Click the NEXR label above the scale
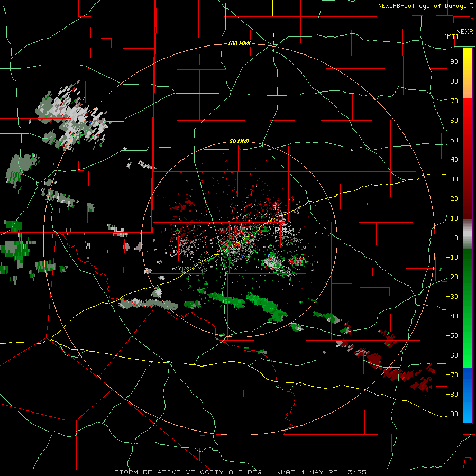Screen dimensions: 476x476 tap(464, 32)
